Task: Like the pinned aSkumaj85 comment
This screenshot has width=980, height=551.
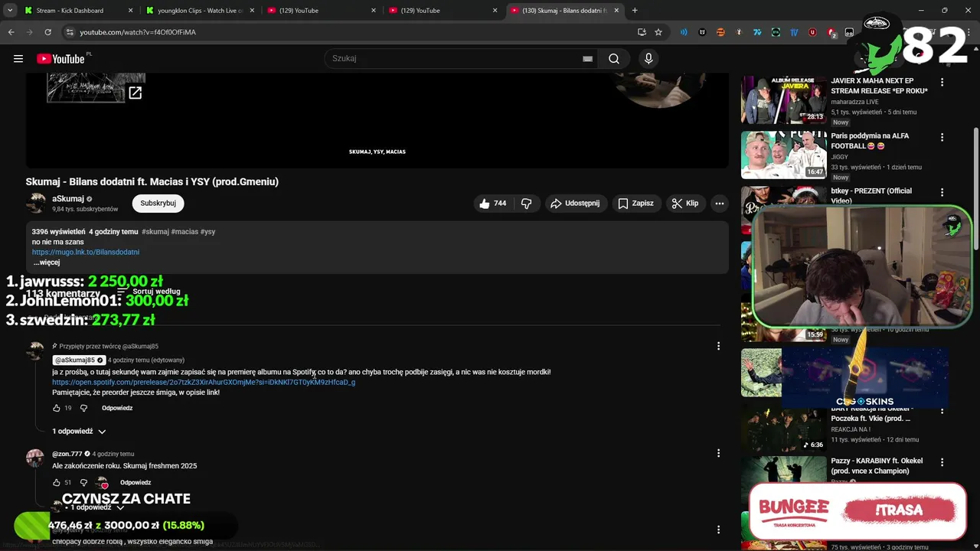Action: coord(56,408)
